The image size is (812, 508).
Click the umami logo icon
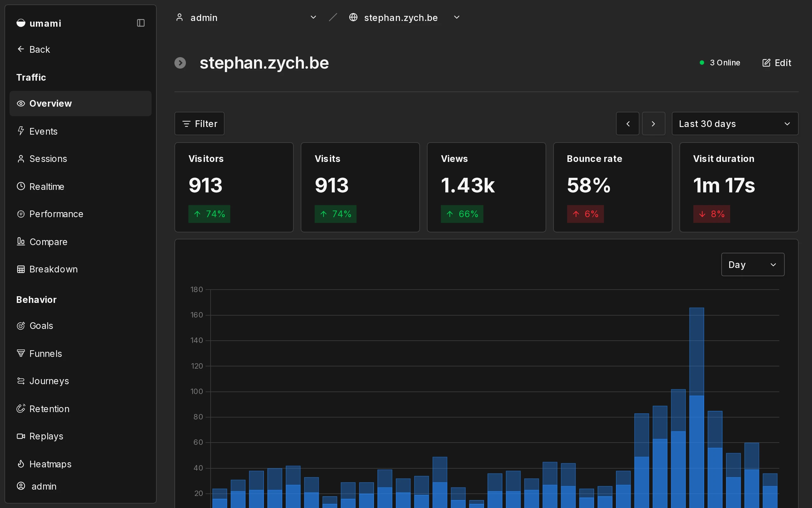[21, 23]
